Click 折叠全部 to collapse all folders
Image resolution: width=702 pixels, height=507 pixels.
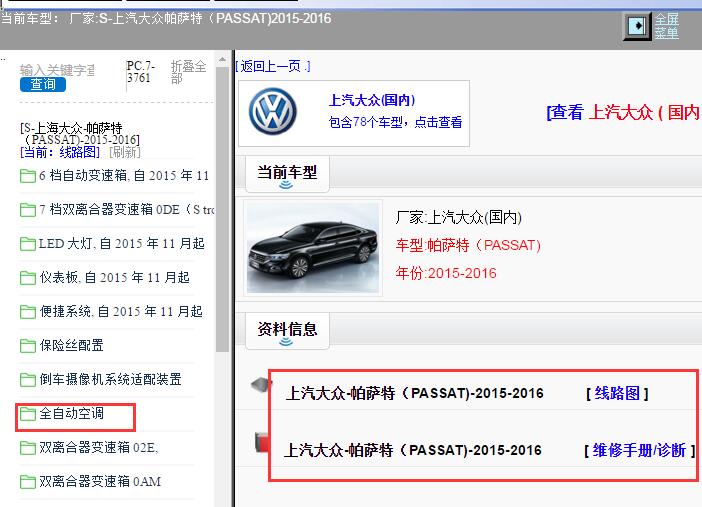click(x=188, y=72)
